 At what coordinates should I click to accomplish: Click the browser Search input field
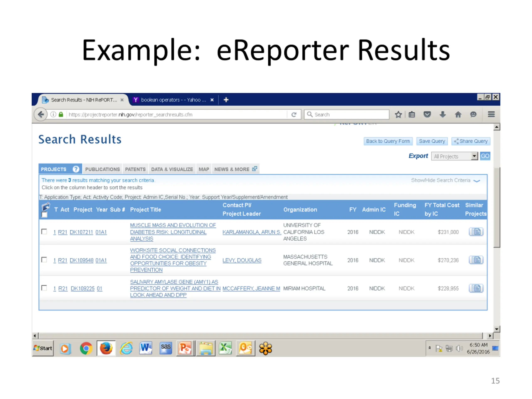(347, 115)
